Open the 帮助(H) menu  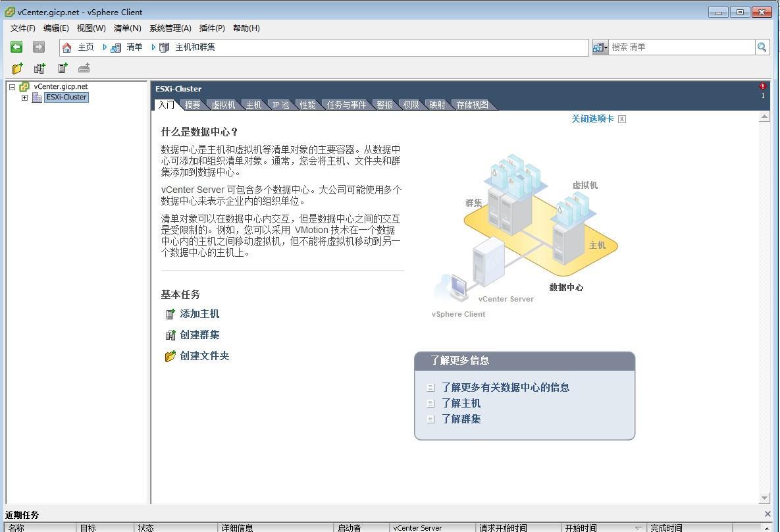click(x=246, y=28)
